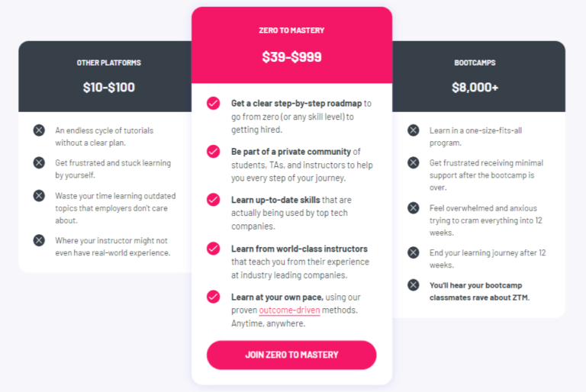Click checkmark beside world-class instructors

214,249
